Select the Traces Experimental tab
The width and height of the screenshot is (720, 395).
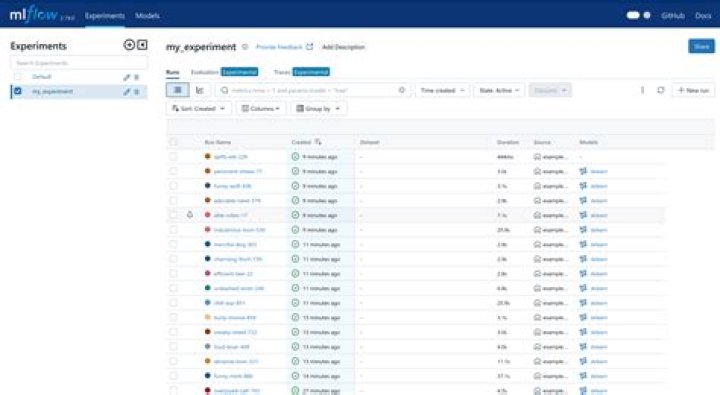pos(302,72)
